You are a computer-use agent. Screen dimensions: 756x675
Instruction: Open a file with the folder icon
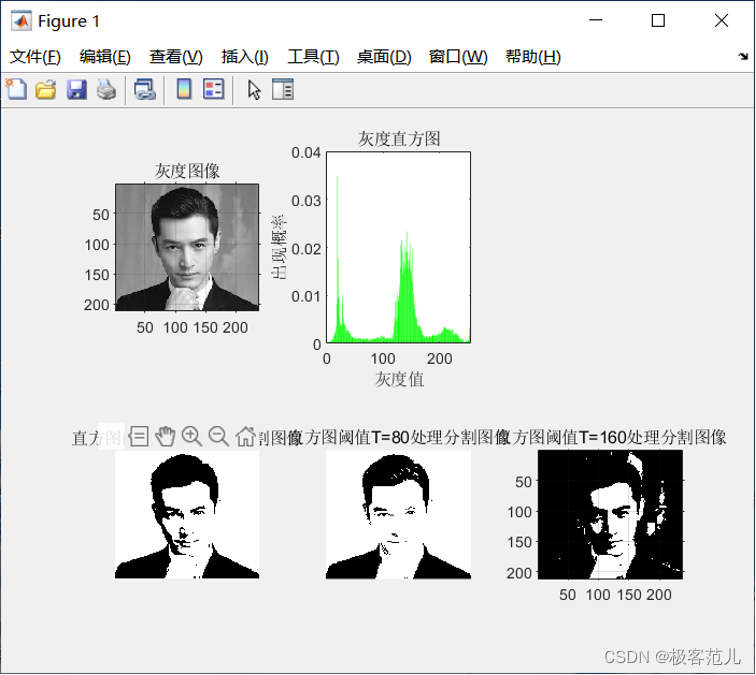click(x=46, y=90)
